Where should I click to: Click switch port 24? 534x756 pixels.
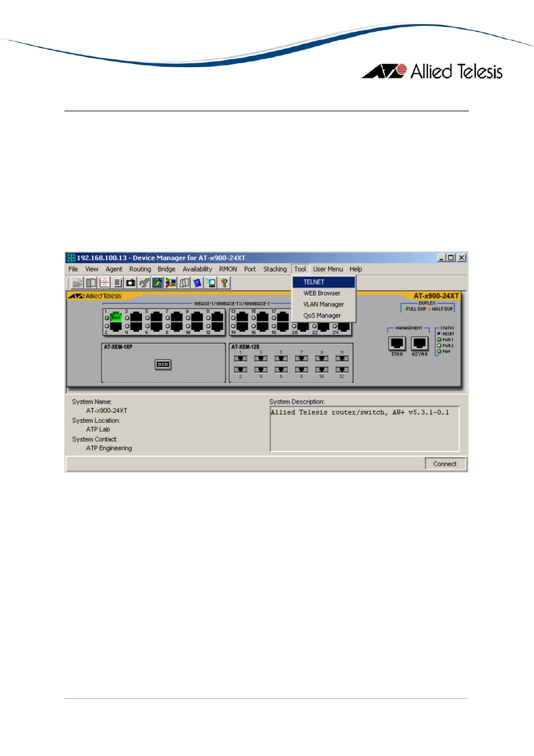click(x=344, y=326)
